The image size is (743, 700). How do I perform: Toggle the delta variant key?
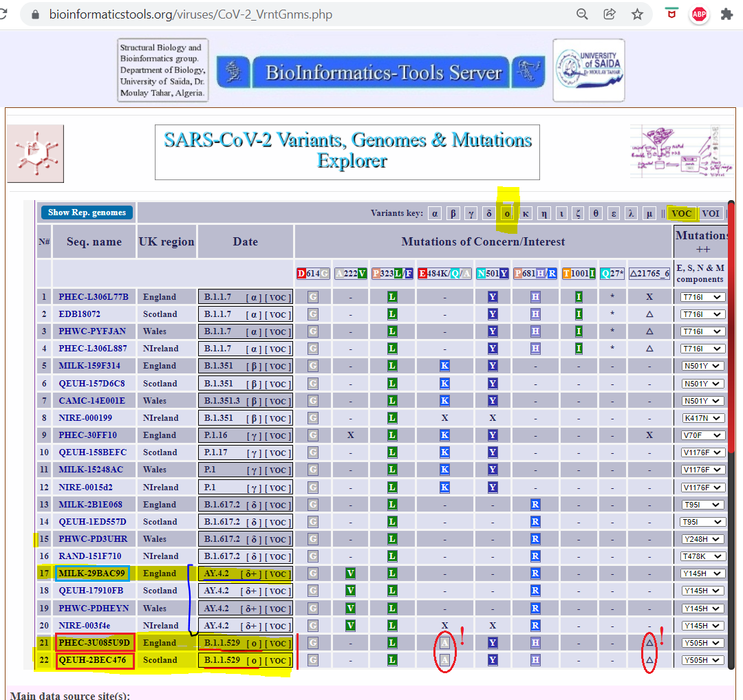click(x=488, y=213)
